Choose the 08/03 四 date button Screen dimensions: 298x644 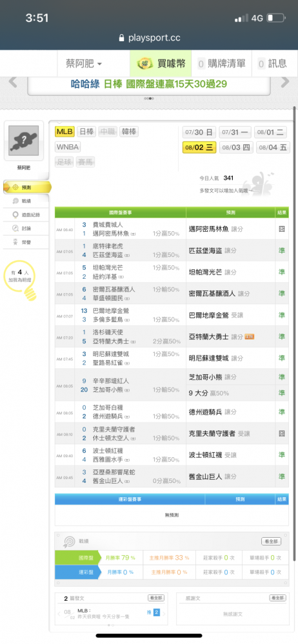click(x=236, y=147)
